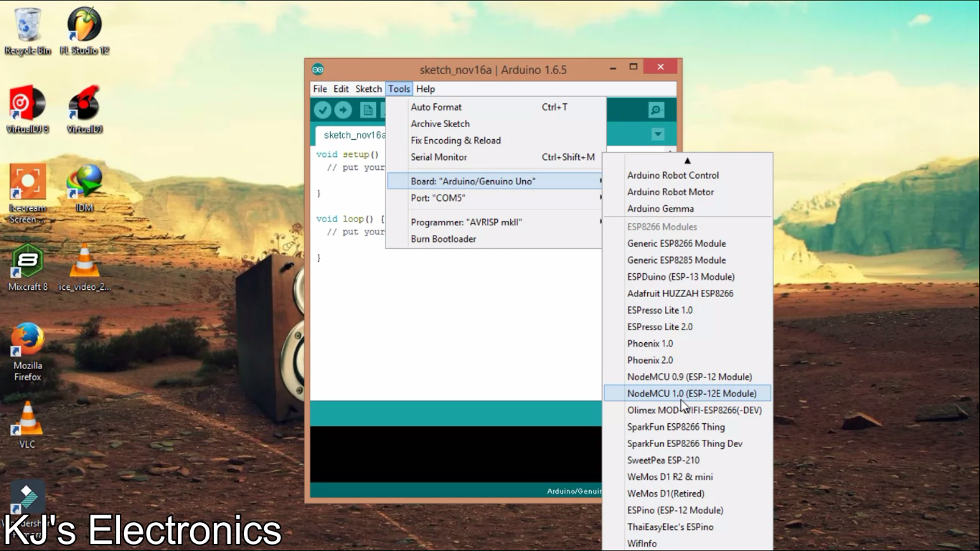The image size is (980, 551).
Task: Minimize the Arduino window
Action: pos(613,67)
